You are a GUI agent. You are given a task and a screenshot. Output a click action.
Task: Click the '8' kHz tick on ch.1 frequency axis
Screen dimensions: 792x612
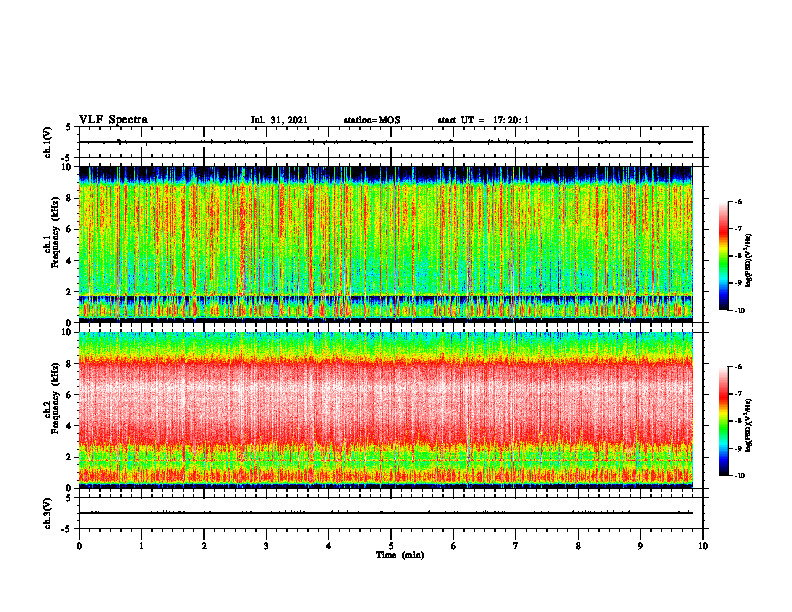[69, 198]
